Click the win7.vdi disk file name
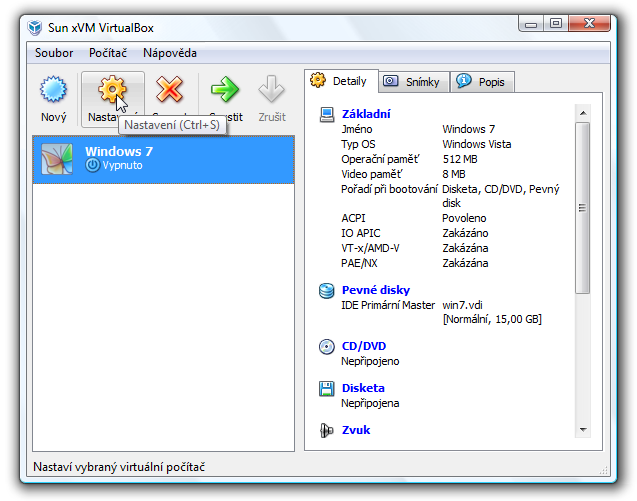637x501 pixels. 462,305
